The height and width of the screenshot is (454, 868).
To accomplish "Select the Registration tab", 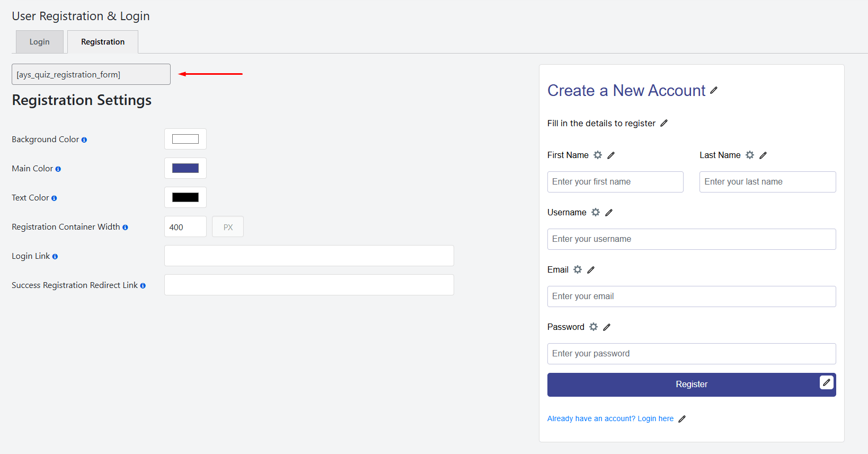I will pos(103,42).
